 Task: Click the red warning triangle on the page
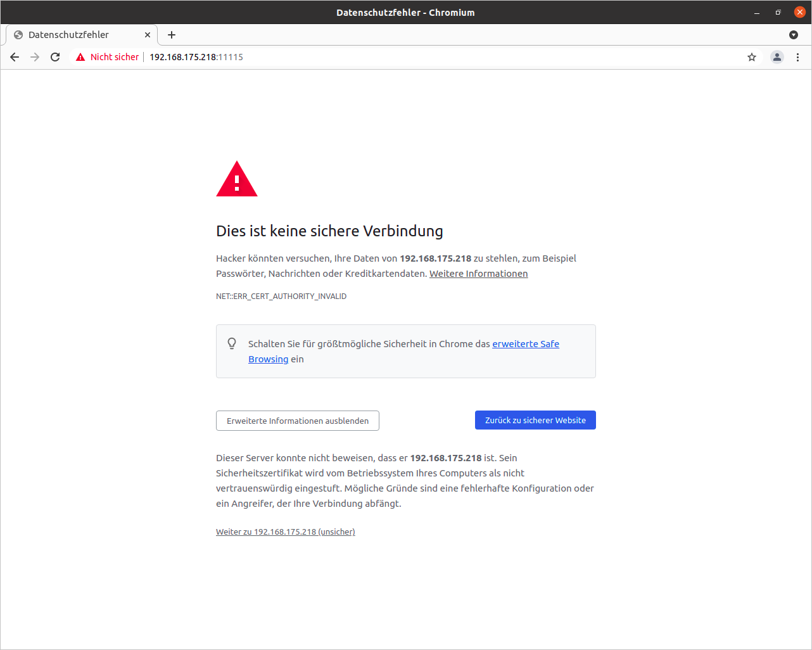[237, 179]
